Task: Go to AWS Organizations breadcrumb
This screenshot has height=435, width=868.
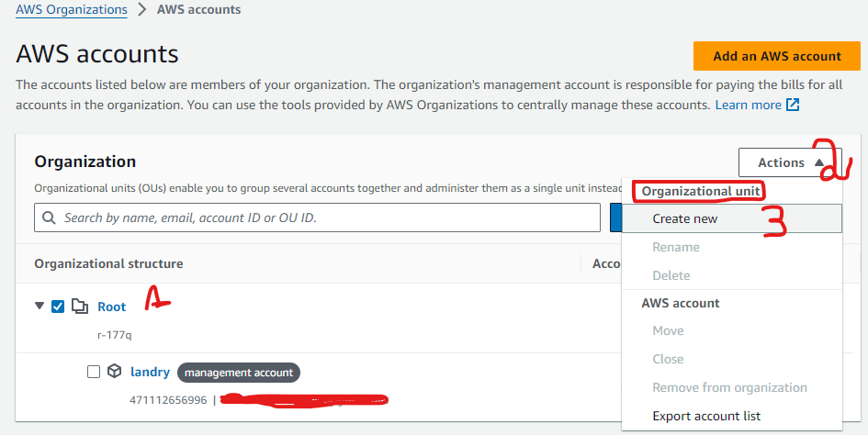Action: pyautogui.click(x=72, y=10)
